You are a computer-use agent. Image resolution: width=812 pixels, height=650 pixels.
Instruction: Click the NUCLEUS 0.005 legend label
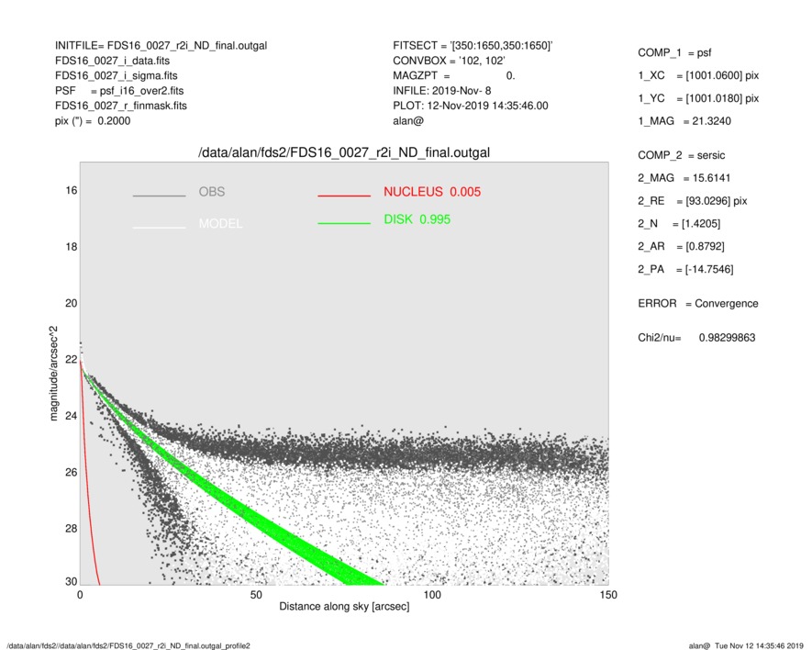(432, 192)
